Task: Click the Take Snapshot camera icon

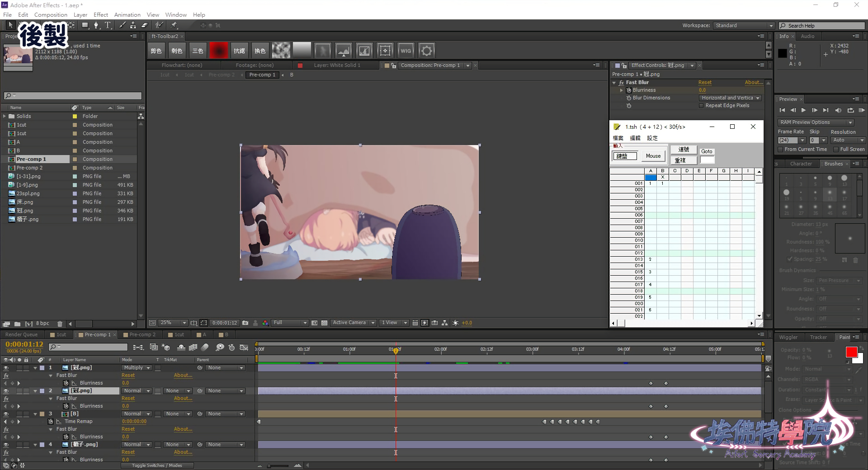Action: click(245, 323)
